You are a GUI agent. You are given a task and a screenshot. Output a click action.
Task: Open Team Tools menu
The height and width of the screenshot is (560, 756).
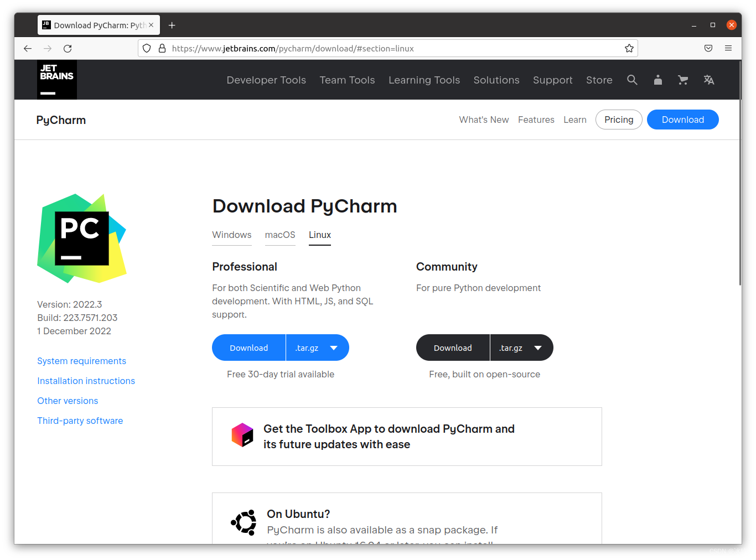click(347, 80)
